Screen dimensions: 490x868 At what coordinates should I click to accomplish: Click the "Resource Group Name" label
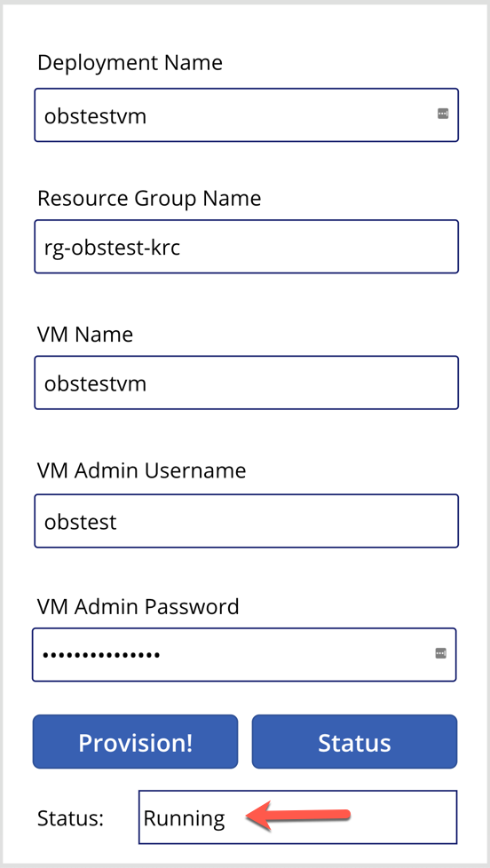pos(149,198)
